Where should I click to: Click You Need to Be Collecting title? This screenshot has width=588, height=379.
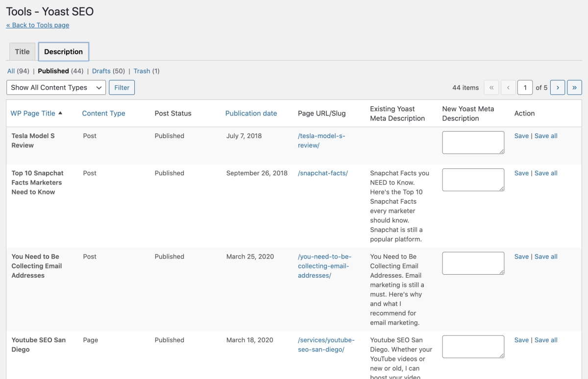click(x=36, y=266)
